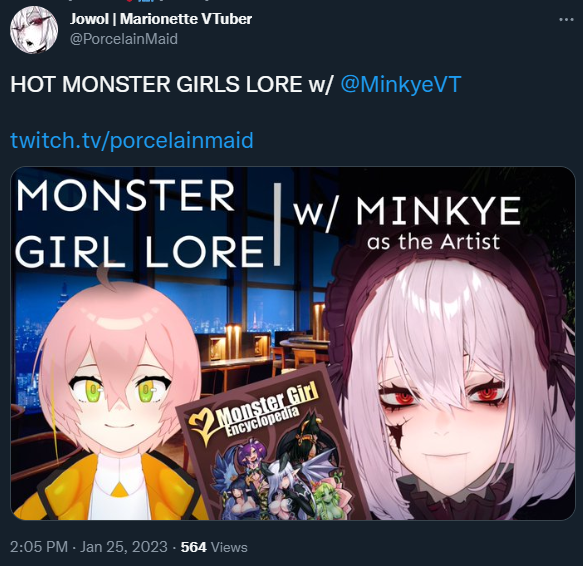Viewport: 583px width, 566px height.
Task: View the 564 Views analytics
Action: (214, 547)
